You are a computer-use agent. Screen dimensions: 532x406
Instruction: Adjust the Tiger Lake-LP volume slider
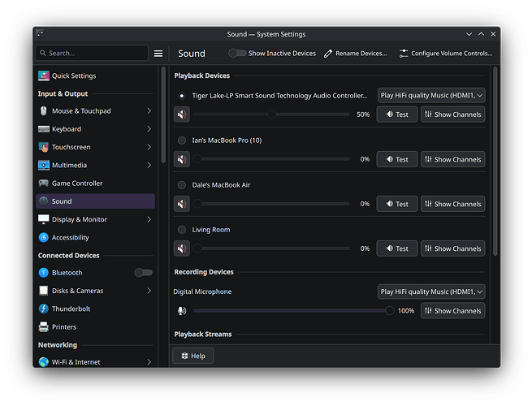271,114
